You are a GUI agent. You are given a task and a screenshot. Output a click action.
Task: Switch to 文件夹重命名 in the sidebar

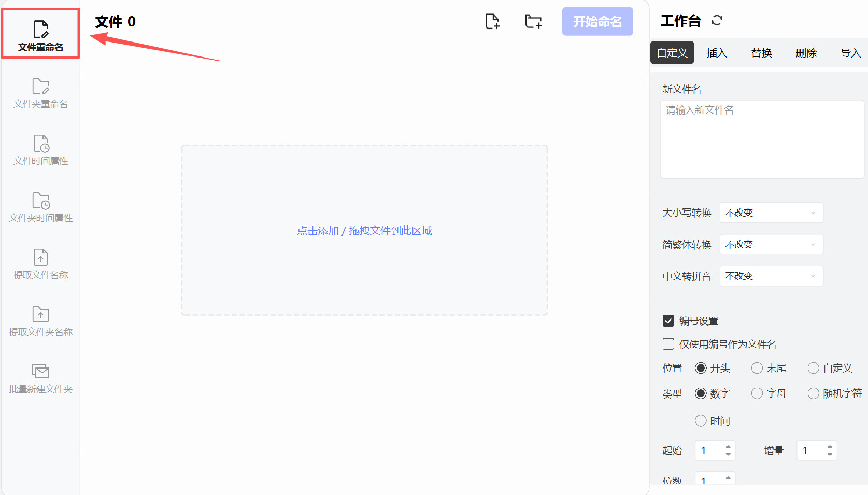coord(40,93)
